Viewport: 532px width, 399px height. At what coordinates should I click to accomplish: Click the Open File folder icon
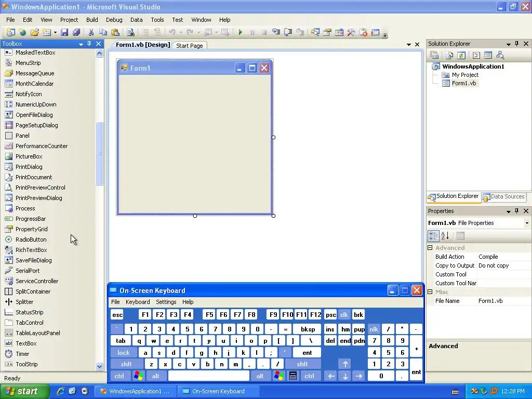click(35, 32)
